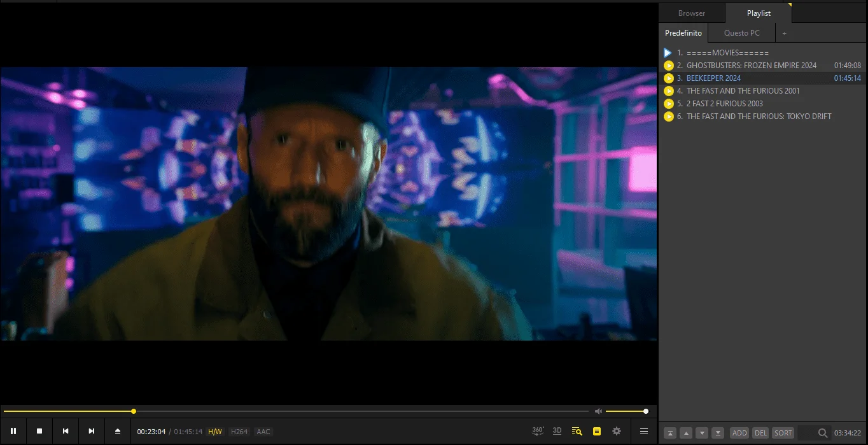Click the video display area

[x=329, y=204]
